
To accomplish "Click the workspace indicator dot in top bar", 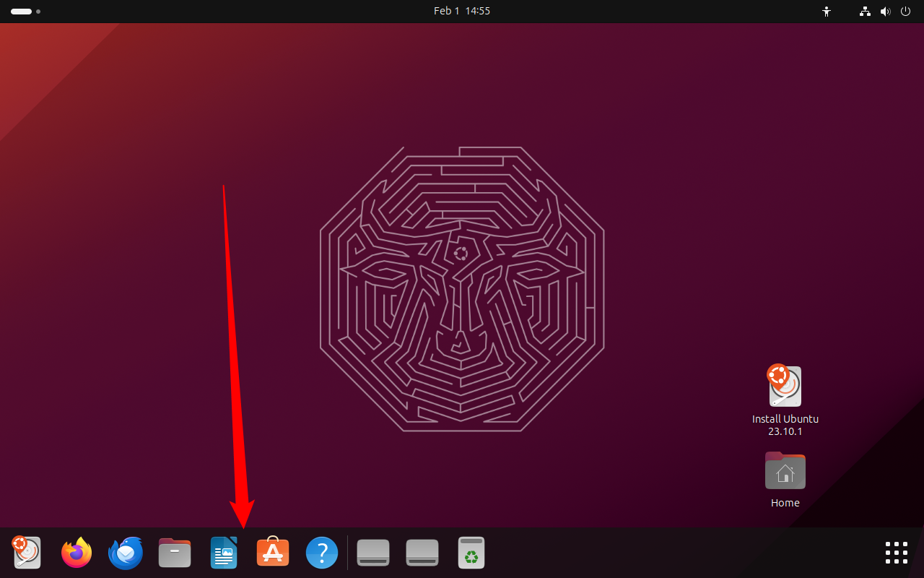I will (x=38, y=12).
